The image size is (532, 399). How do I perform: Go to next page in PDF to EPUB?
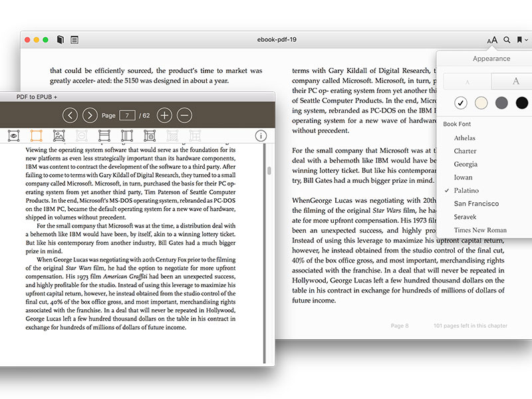tap(90, 115)
